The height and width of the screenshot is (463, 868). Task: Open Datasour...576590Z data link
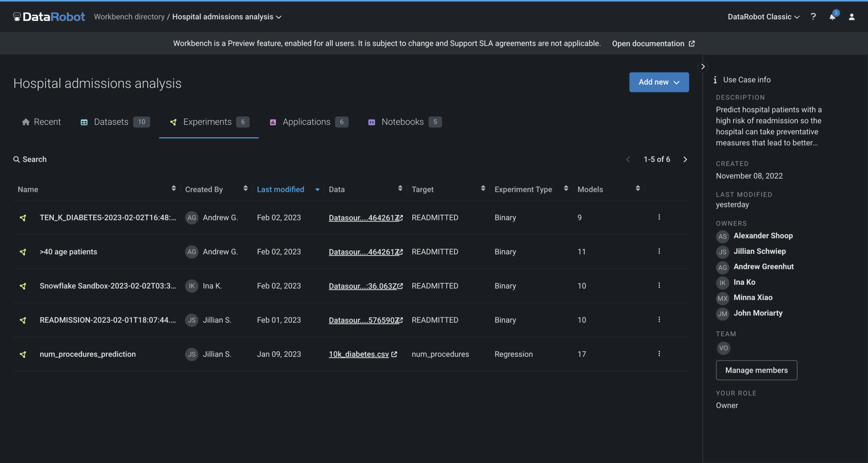coord(366,320)
